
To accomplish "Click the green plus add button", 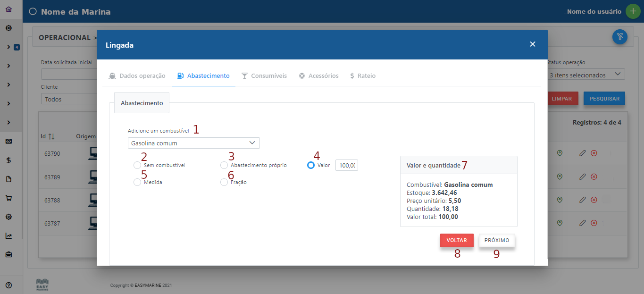I will [x=633, y=11].
